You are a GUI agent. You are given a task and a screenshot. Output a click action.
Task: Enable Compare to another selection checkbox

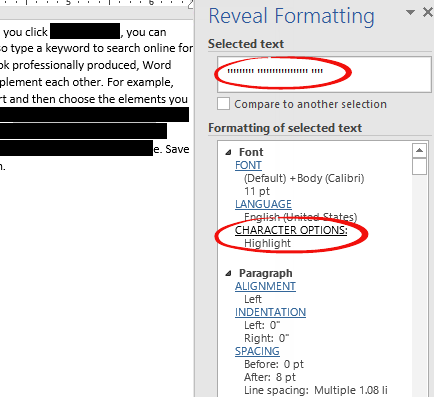point(223,104)
